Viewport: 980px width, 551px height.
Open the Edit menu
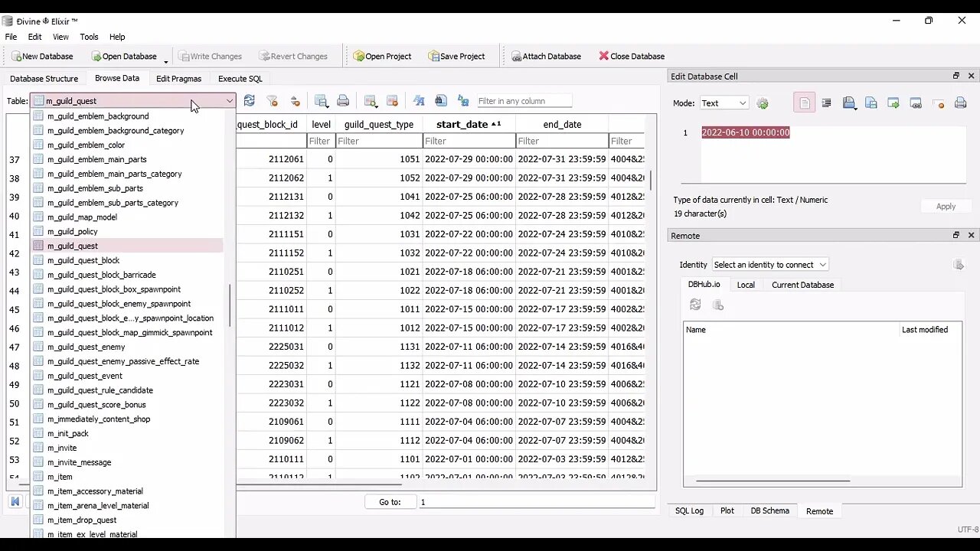coord(35,37)
